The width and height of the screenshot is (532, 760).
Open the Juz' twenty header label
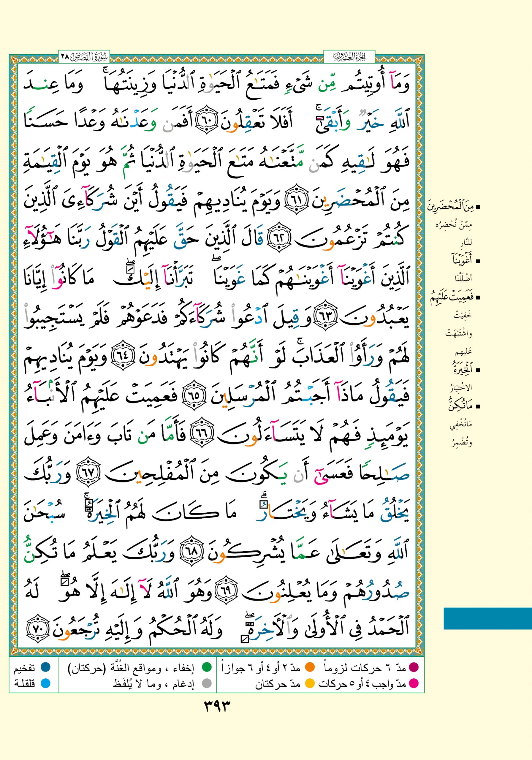click(x=349, y=57)
